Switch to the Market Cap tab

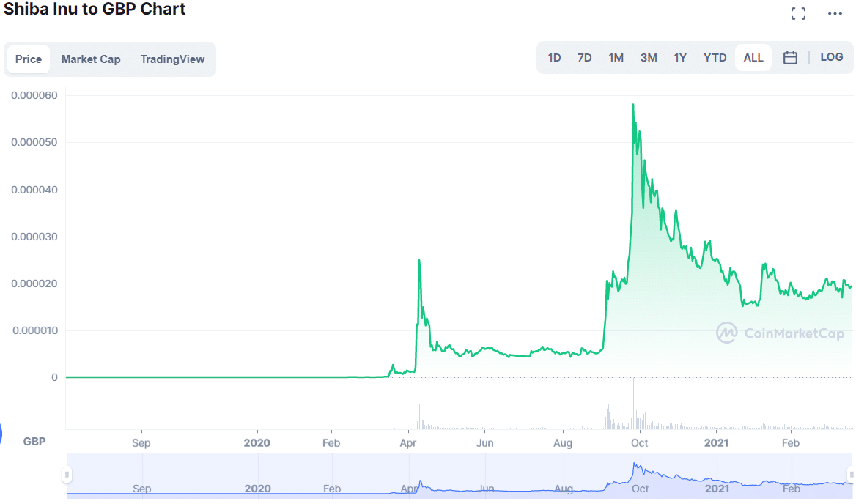tap(91, 59)
